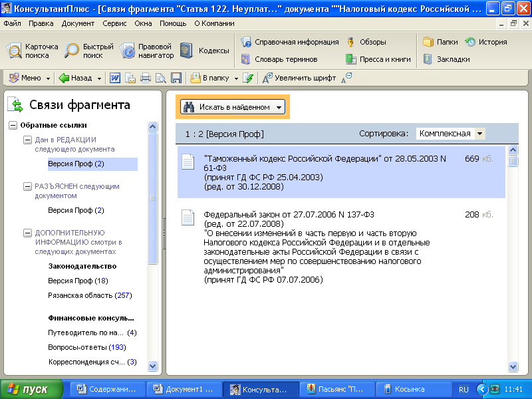Click the copy to clipboard toolbar icon
Screen dimensions: 532x399
pyautogui.click(x=130, y=78)
